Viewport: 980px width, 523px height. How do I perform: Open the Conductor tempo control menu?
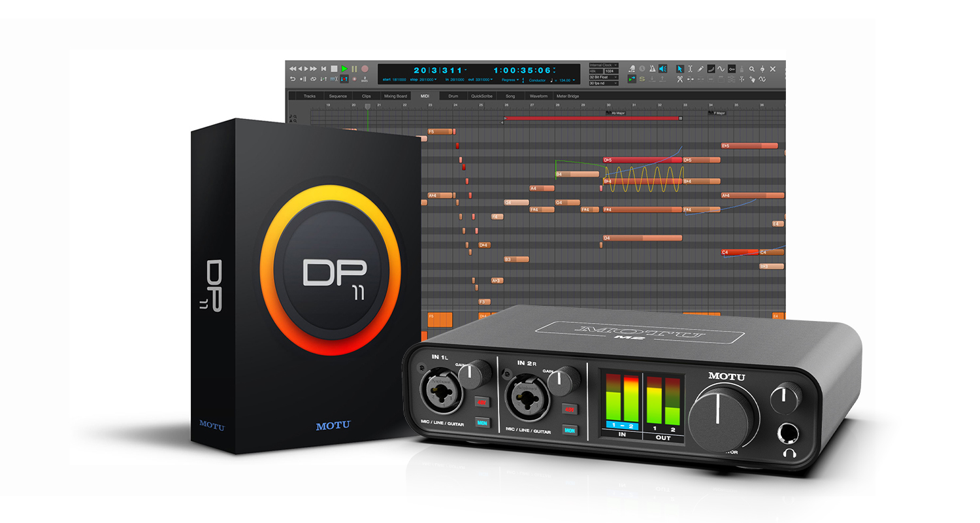pyautogui.click(x=537, y=80)
